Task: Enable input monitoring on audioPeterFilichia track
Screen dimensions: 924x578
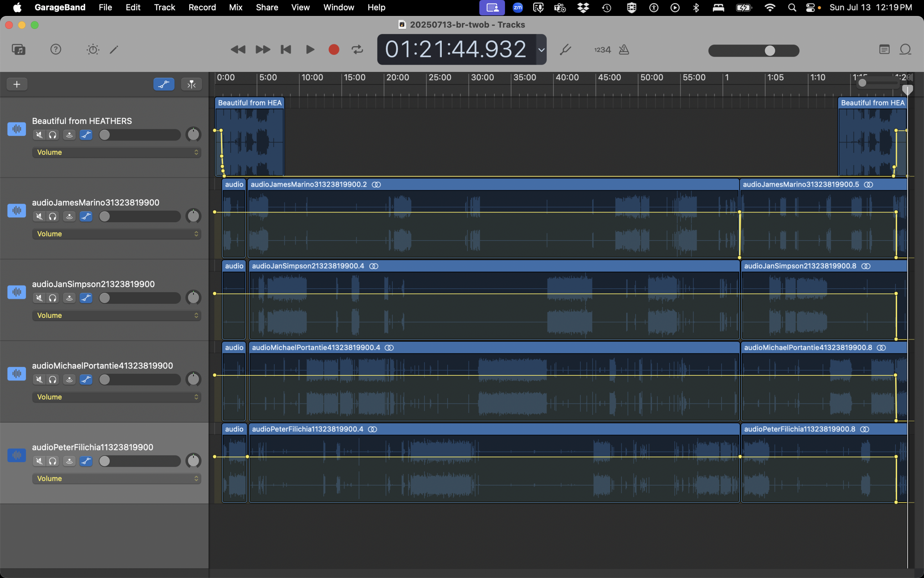Action: 69,461
